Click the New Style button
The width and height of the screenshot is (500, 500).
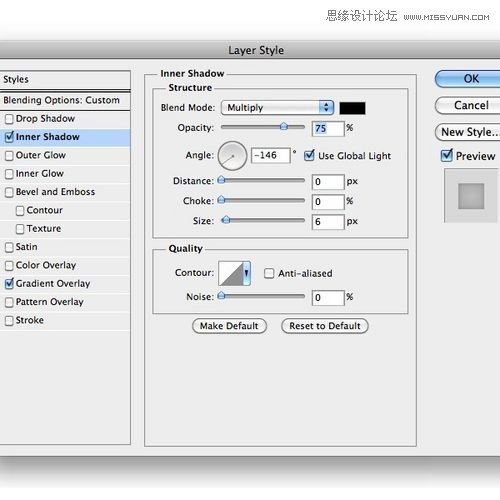pyautogui.click(x=468, y=132)
